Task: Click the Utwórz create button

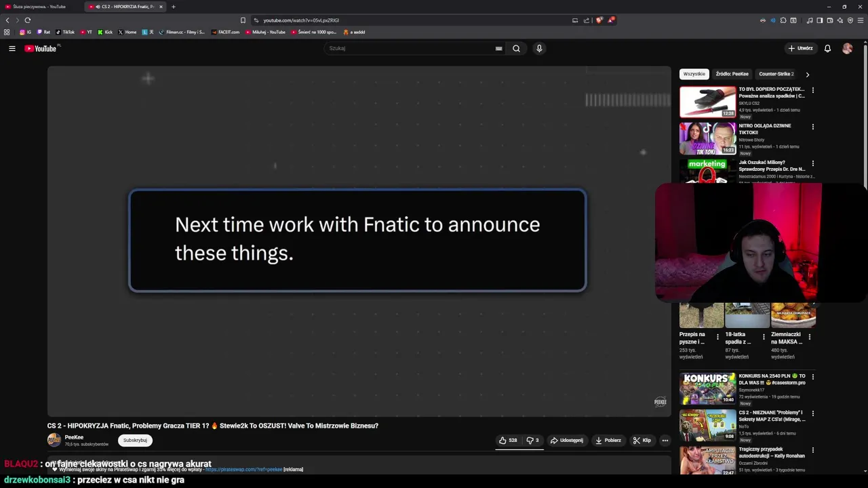Action: tap(800, 48)
